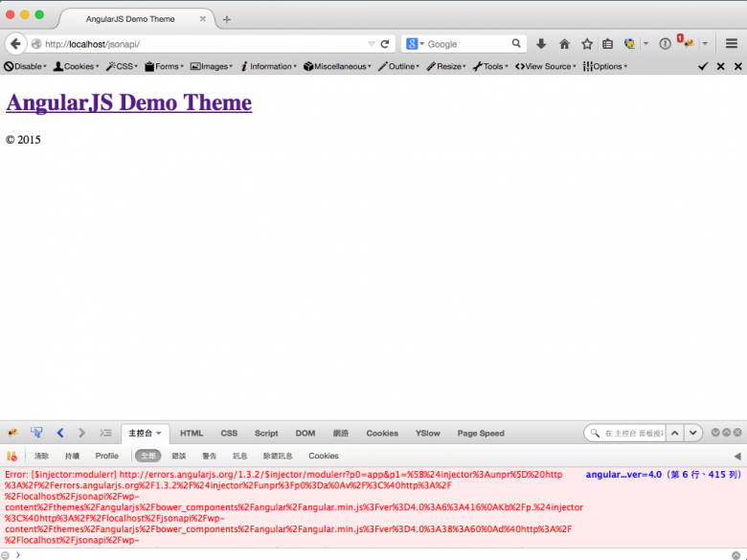Open the Images dropdown menu
The image size is (747, 560).
212,67
